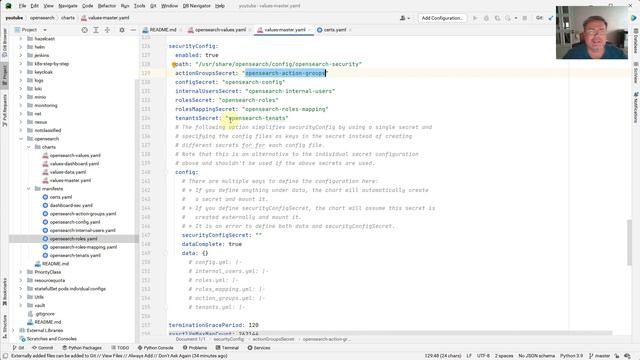Click the master Git branch widget
The image size is (640, 360).
coord(599,356)
